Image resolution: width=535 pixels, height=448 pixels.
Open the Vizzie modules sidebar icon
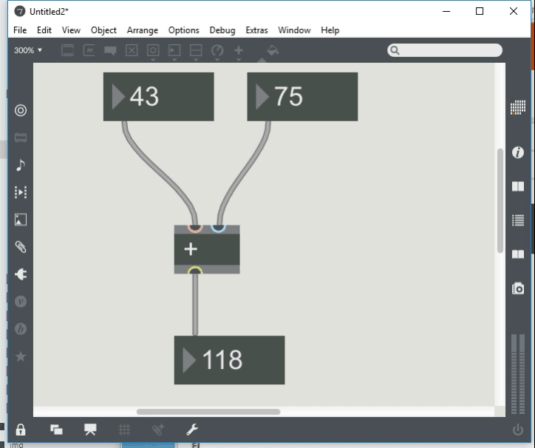tap(20, 302)
